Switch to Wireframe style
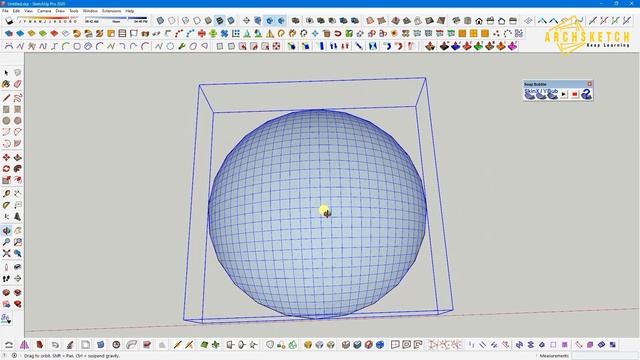The height and width of the screenshot is (360, 640). 186,20
